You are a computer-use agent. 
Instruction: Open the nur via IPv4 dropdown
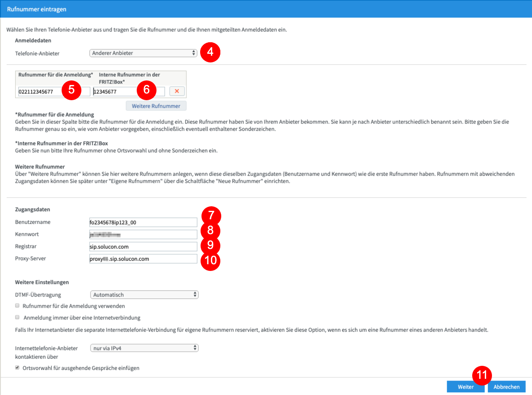coord(144,348)
